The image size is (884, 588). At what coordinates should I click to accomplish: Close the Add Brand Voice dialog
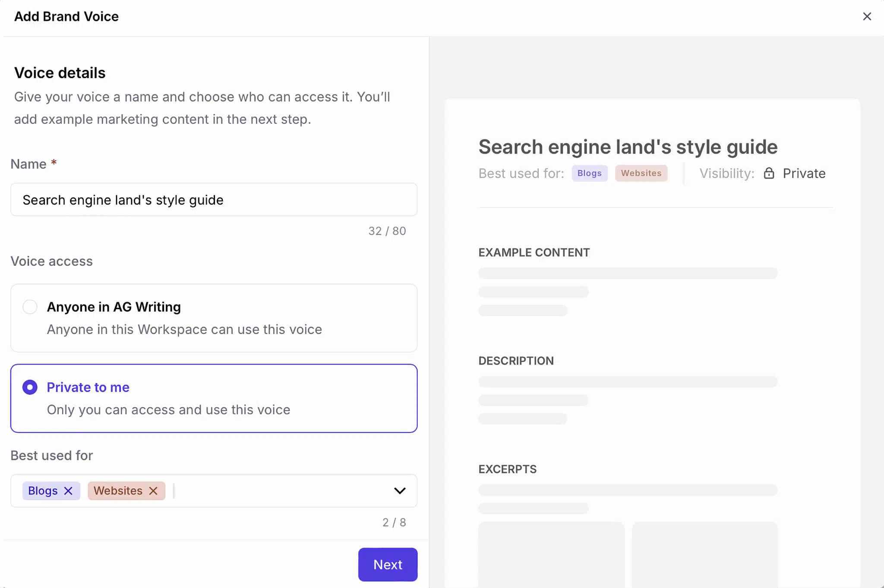click(867, 16)
